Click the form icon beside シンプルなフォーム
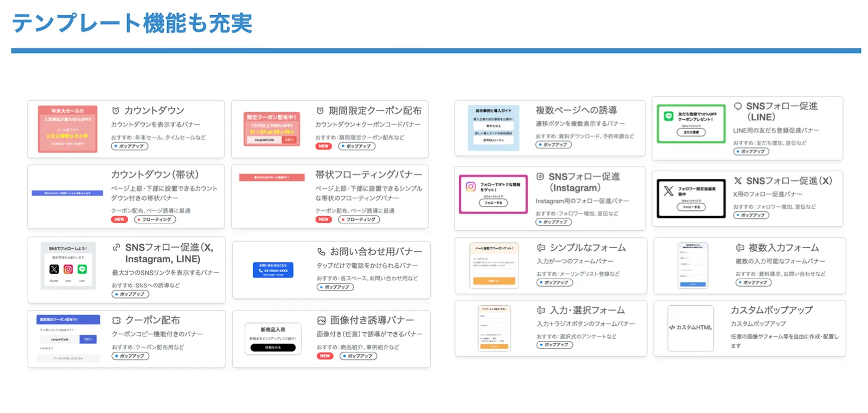The height and width of the screenshot is (413, 868). 541,248
